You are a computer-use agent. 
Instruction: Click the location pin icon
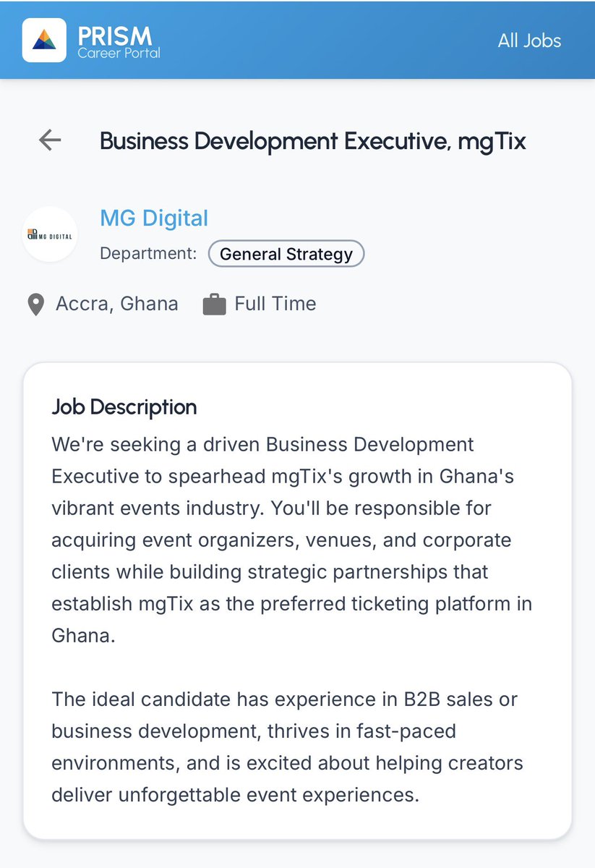click(35, 305)
